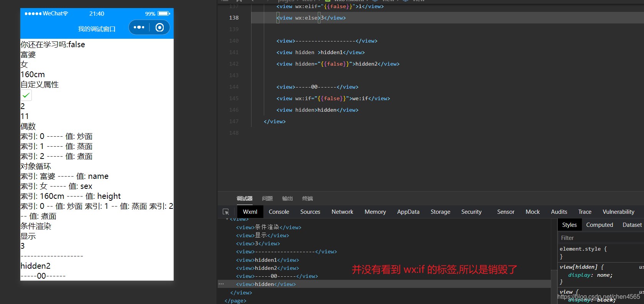The width and height of the screenshot is (644, 304).
Task: Switch to the Computed sidebar tab
Action: point(600,225)
